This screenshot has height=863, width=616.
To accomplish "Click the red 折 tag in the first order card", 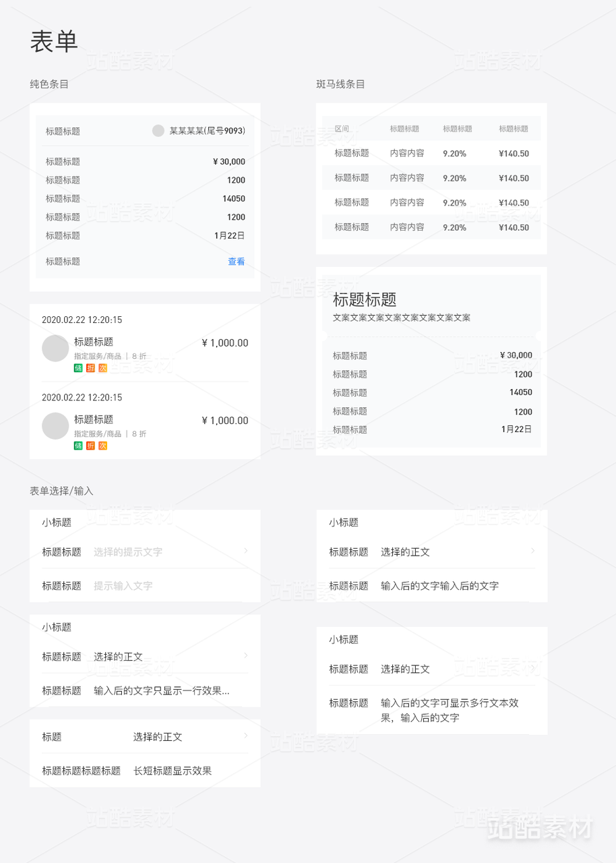I will point(90,368).
